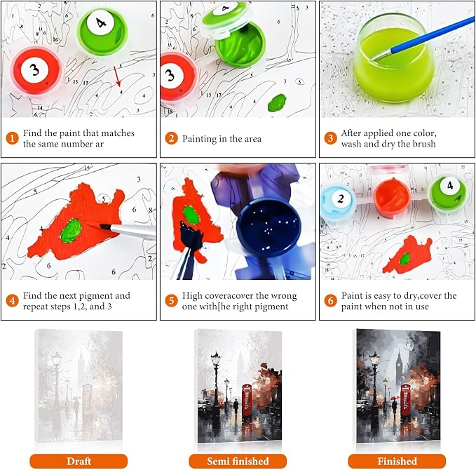Click the blue paintbrush in green water
The height and width of the screenshot is (470, 476).
pos(424,39)
